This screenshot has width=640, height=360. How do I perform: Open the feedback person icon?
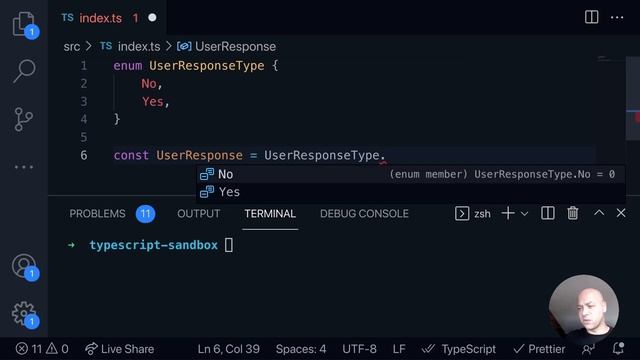pyautogui.click(x=588, y=349)
